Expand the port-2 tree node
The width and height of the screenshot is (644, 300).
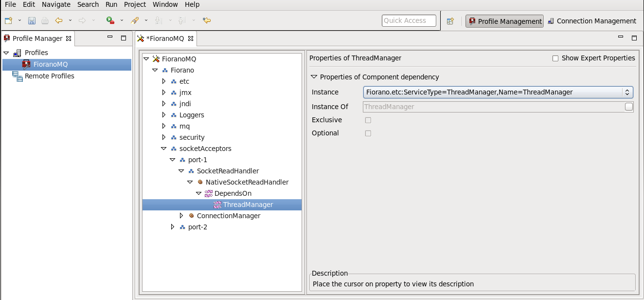173,227
